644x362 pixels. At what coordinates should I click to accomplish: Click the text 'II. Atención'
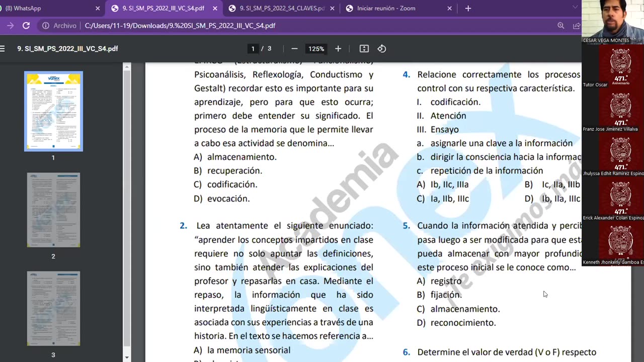pyautogui.click(x=442, y=116)
